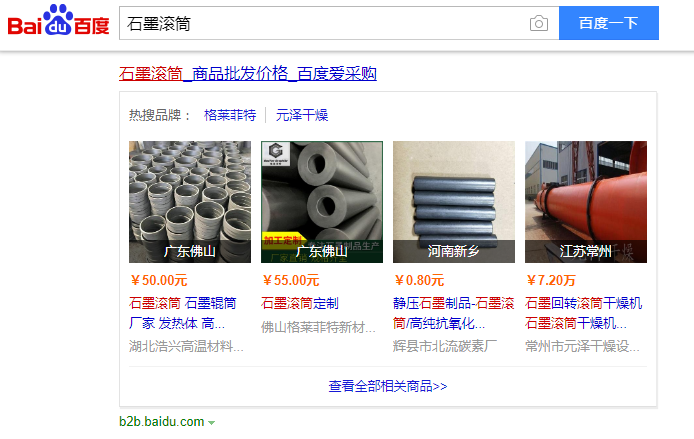Open the gray graphite tubes thumbnail with G logo
This screenshot has width=694, height=439.
click(x=322, y=202)
